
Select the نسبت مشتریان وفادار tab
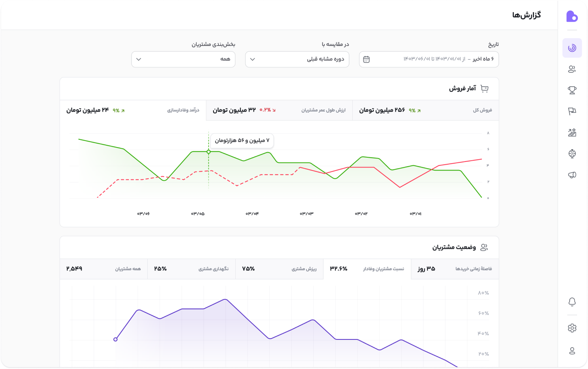367,269
